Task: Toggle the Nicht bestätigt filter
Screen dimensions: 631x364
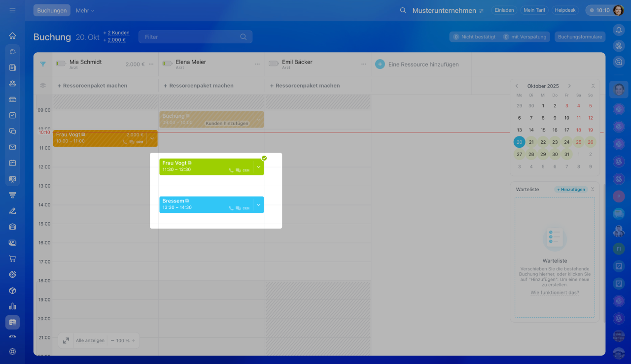Action: coord(474,37)
